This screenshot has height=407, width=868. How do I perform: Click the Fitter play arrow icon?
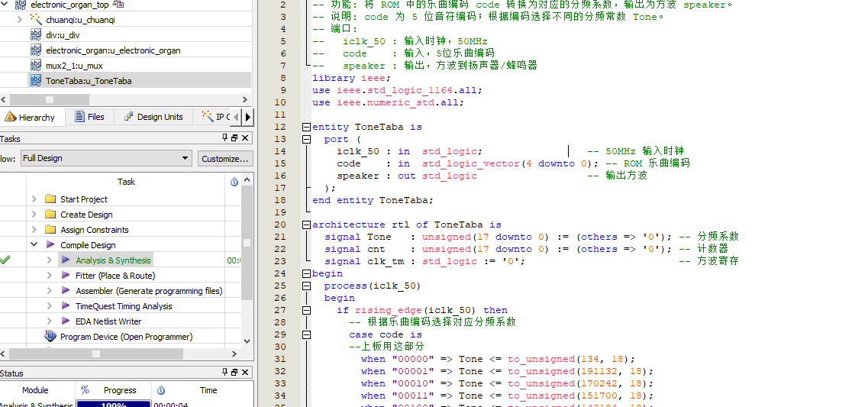pos(66,275)
